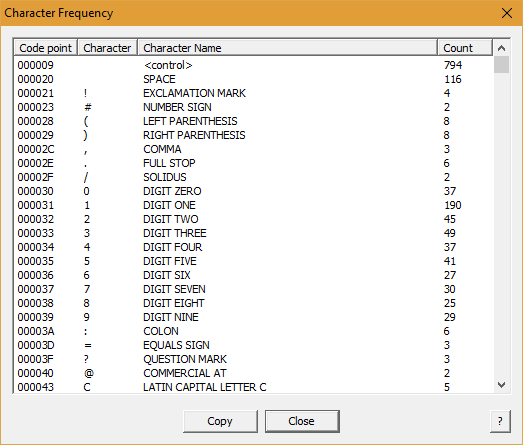Click the scrollbar down arrow
Image resolution: width=523 pixels, height=445 pixels.
click(501, 385)
